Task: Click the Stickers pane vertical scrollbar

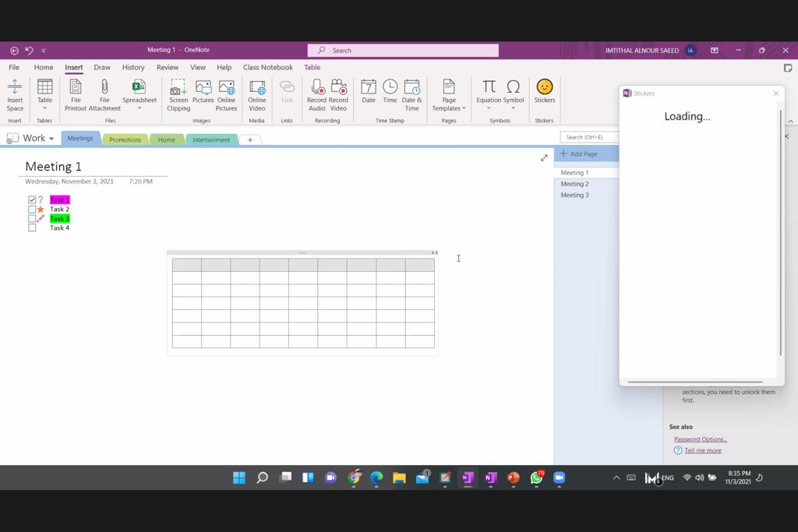Action: point(780,234)
